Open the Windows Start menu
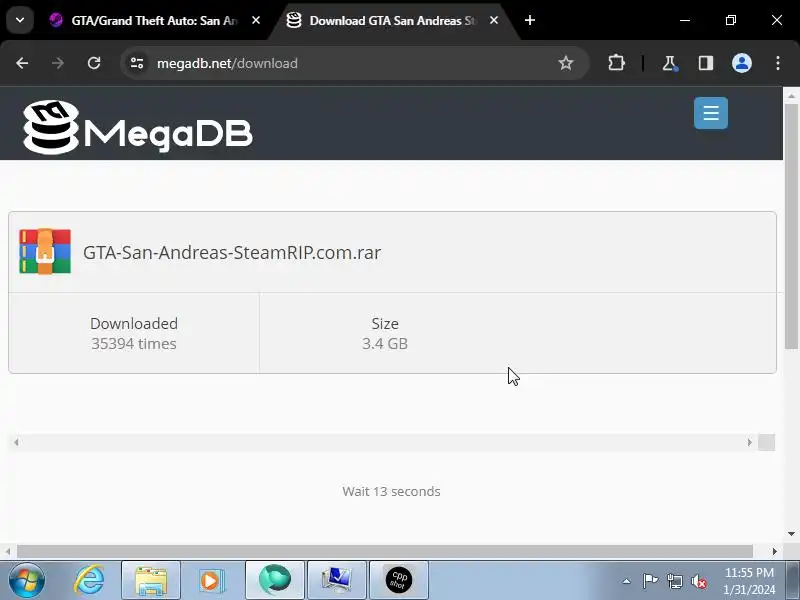The height and width of the screenshot is (600, 800). coord(27,580)
